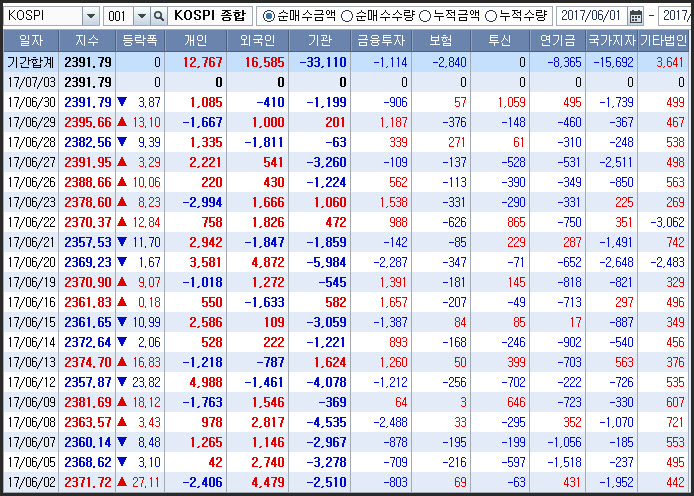The width and height of the screenshot is (694, 496).
Task: Select the 17/06/30 date row
Action: click(346, 102)
